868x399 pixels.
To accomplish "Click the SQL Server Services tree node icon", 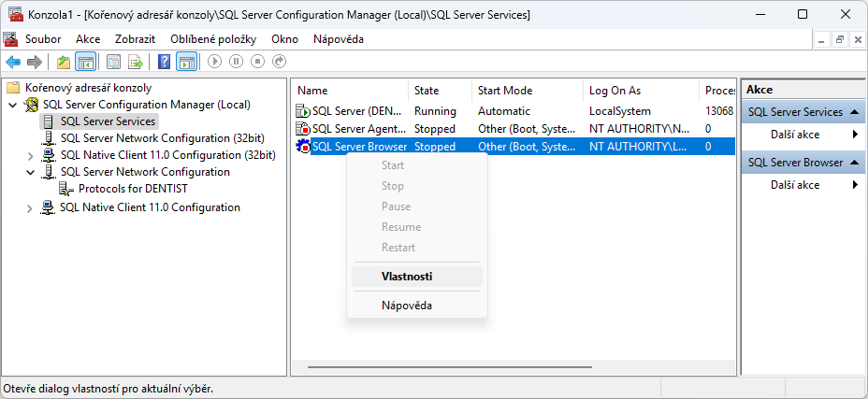I will (50, 121).
